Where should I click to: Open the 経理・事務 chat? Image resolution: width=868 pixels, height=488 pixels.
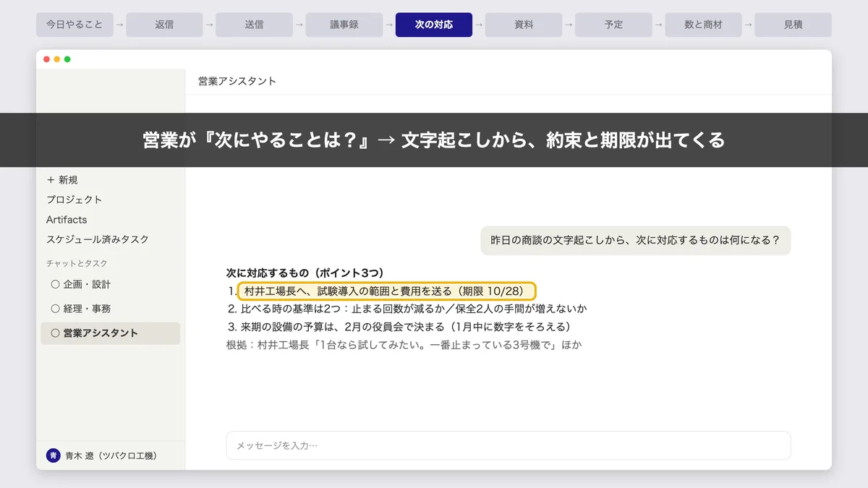pyautogui.click(x=110, y=309)
